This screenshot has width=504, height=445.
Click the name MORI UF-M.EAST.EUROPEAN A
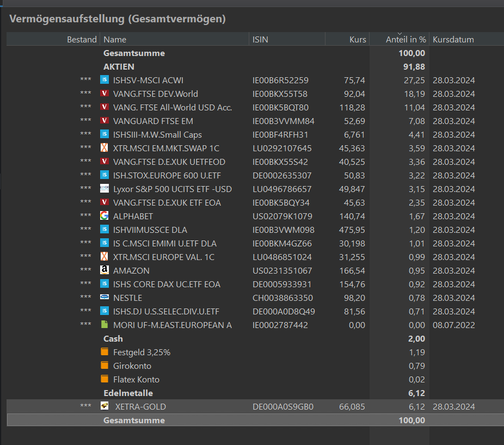tap(173, 325)
